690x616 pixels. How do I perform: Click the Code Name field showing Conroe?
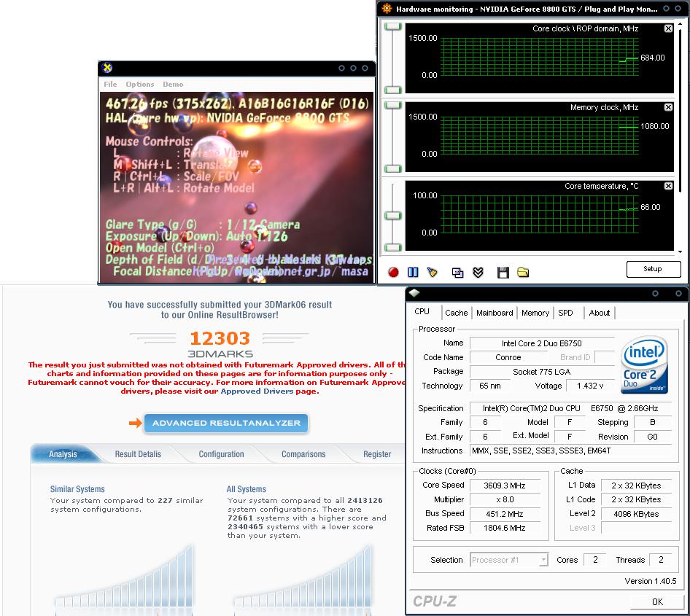coord(508,357)
